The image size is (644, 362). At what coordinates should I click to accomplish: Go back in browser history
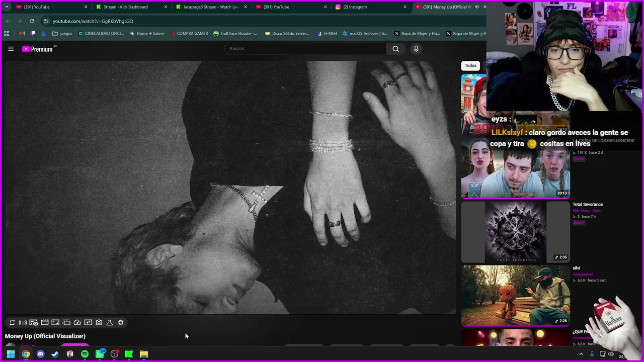coord(8,21)
